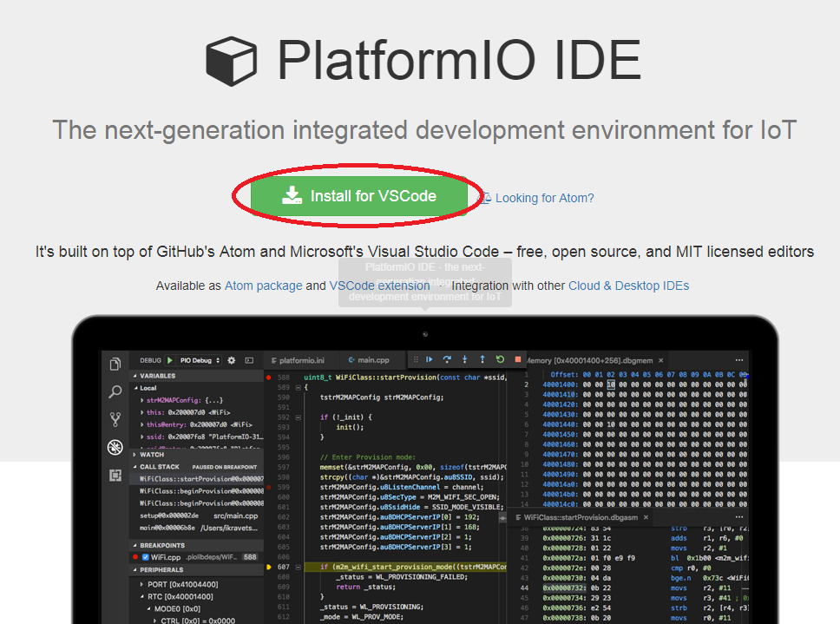Select the main@0x00006b8e stack frame
Viewport: 840px width, 624px height.
[x=197, y=529]
